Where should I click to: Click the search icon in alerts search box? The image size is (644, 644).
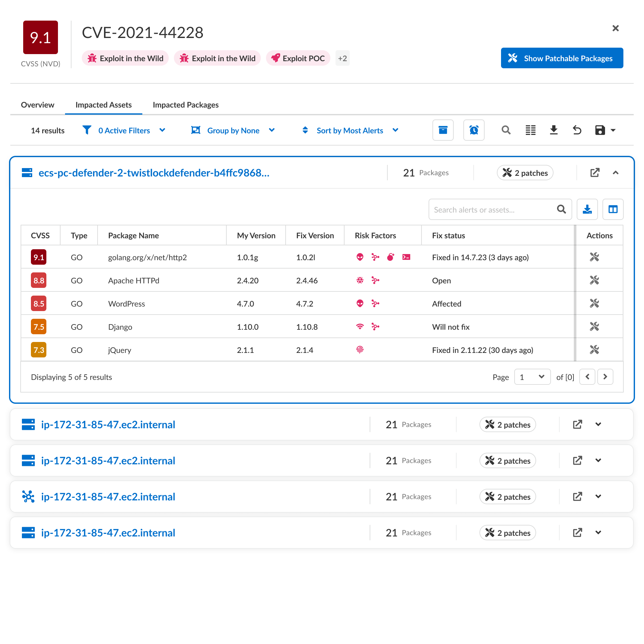click(x=561, y=209)
